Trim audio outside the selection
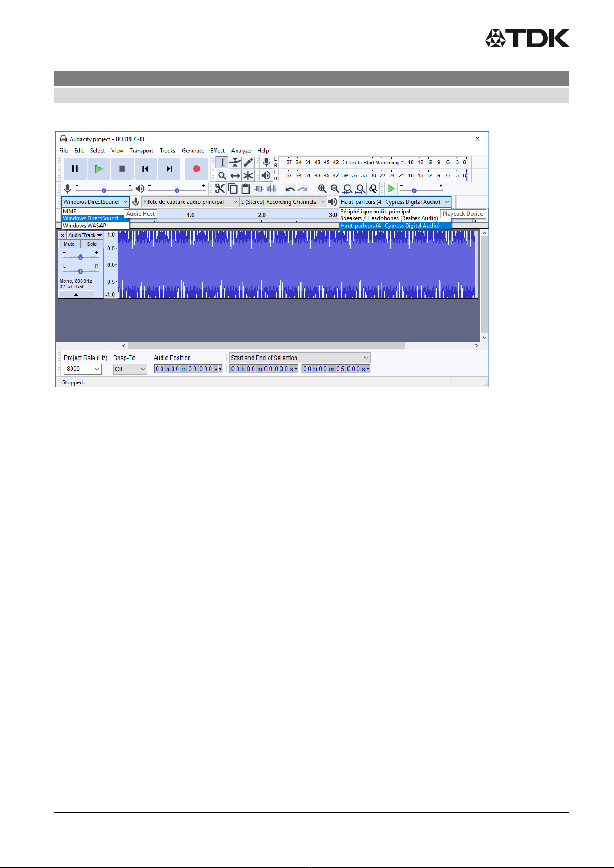Viewport: 614px width, 868px height. click(x=259, y=189)
